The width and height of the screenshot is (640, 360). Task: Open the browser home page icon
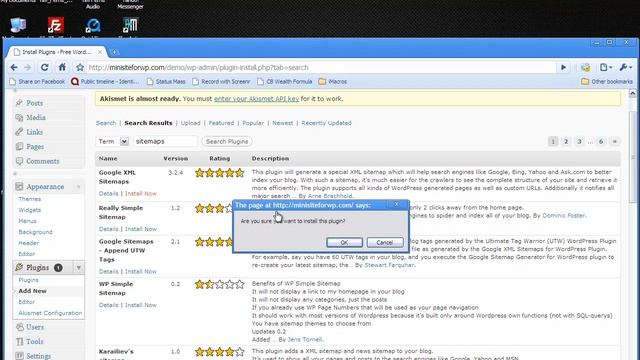click(x=62, y=67)
